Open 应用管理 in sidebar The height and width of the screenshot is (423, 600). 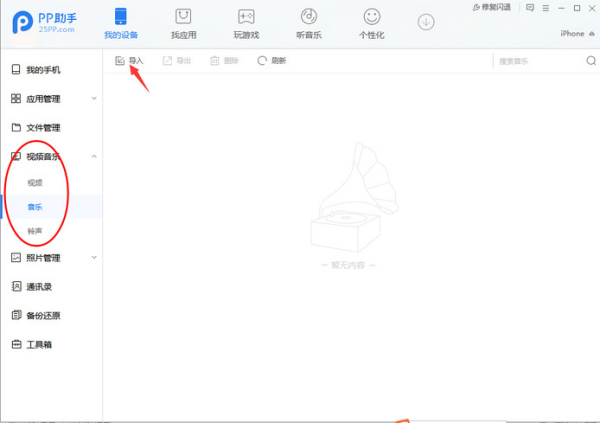(43, 99)
